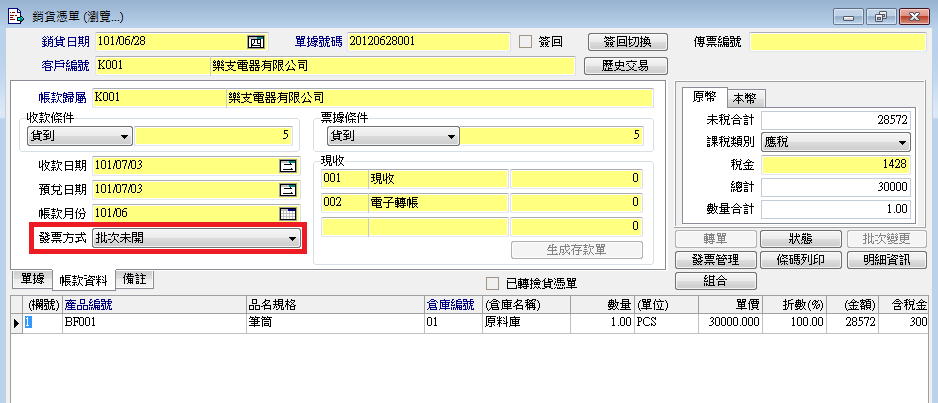Switch to the 本幣 tab
938x403 pixels.
(x=744, y=98)
